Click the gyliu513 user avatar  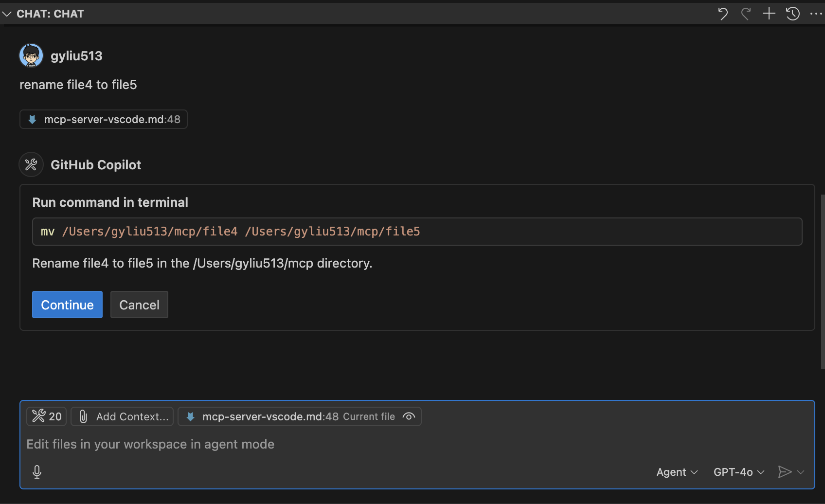(31, 55)
